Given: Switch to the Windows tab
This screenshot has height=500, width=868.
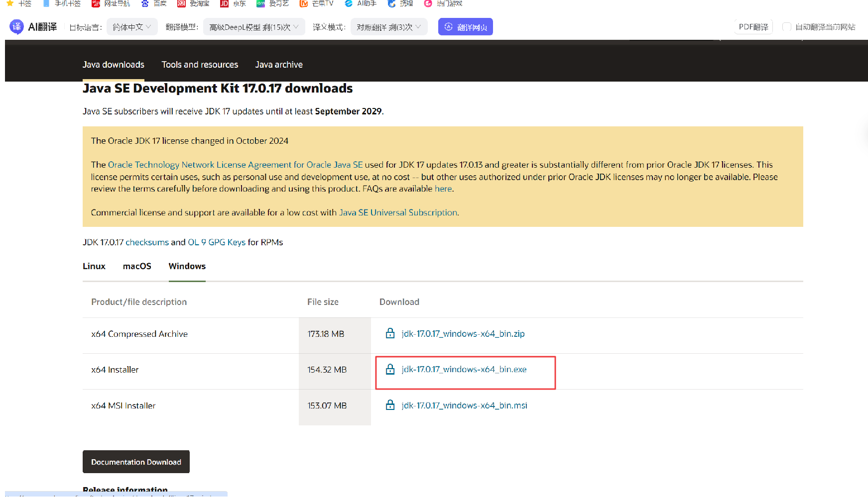Looking at the screenshot, I should 187,266.
